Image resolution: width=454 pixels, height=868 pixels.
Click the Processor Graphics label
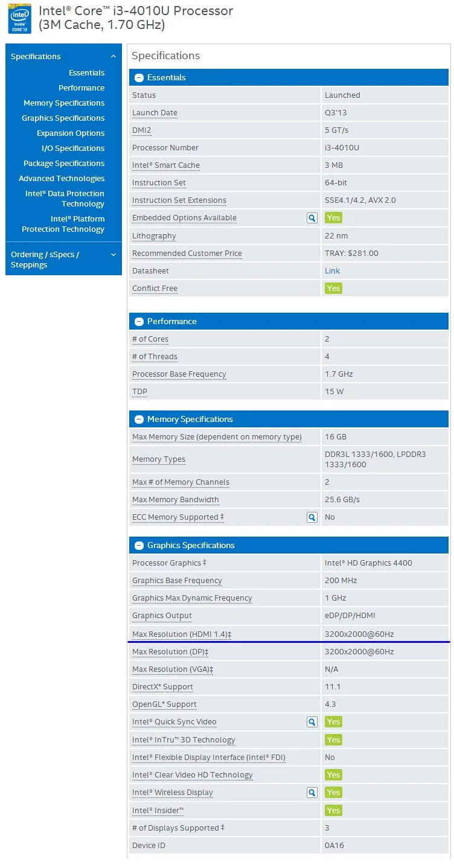tap(169, 563)
